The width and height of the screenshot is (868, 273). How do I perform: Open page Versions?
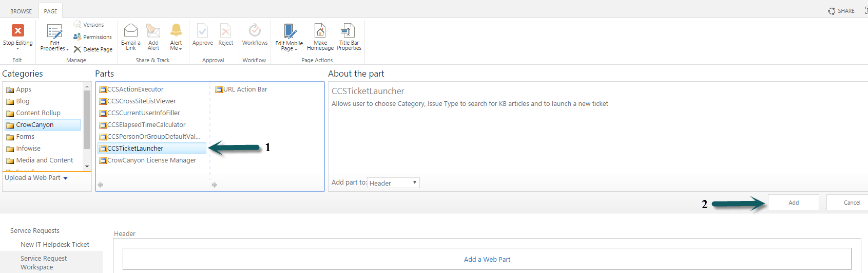coord(89,25)
